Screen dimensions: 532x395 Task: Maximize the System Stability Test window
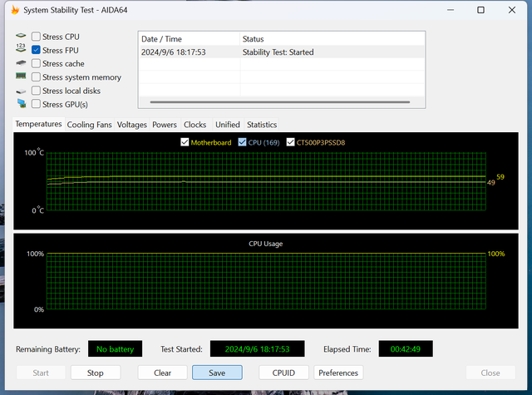pyautogui.click(x=480, y=10)
